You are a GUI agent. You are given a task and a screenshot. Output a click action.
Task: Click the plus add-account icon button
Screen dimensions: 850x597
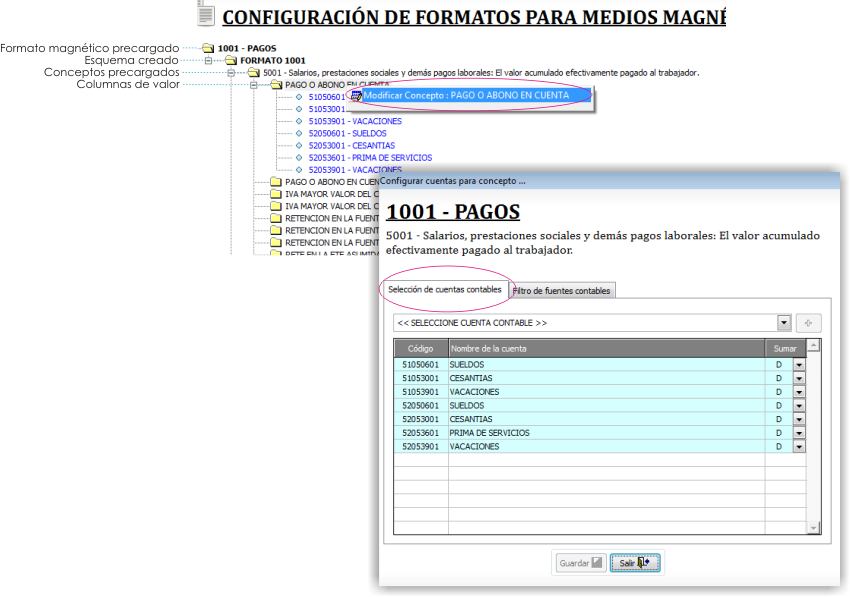tap(808, 323)
